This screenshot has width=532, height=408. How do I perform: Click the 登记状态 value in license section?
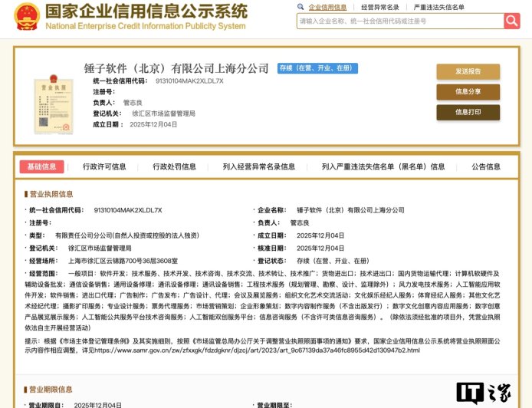coord(333,261)
